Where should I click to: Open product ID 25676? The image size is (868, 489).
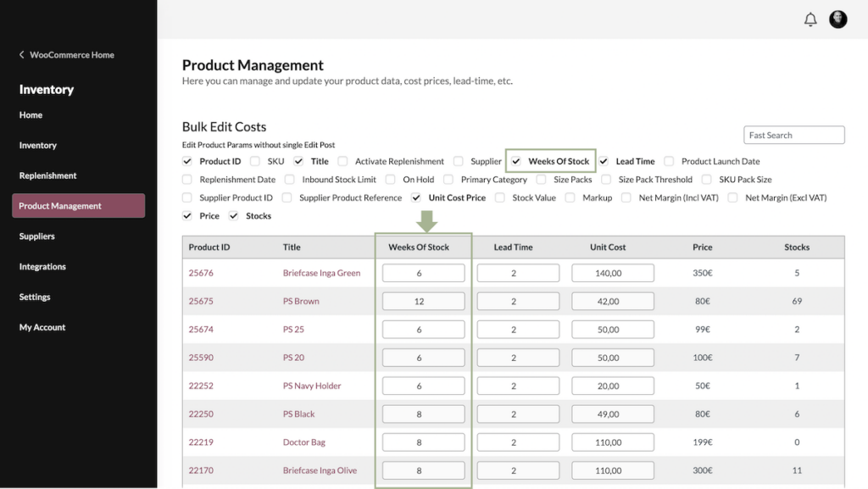pyautogui.click(x=201, y=273)
